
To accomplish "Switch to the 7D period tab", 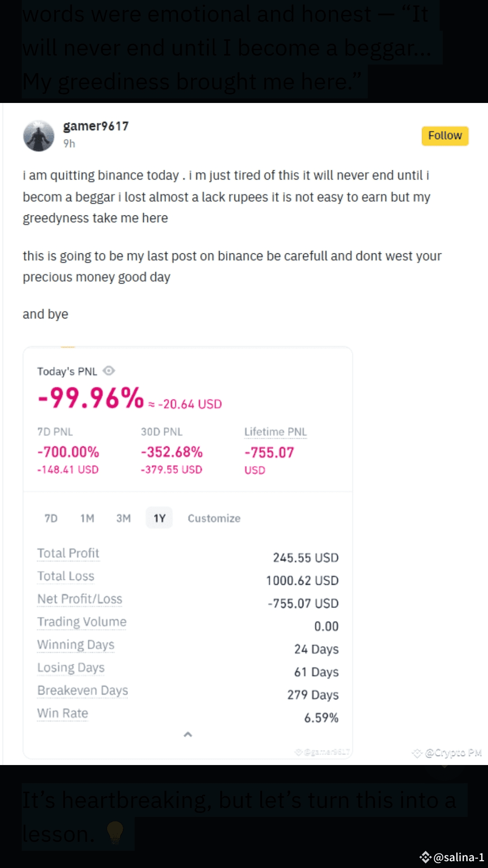I will pyautogui.click(x=51, y=518).
